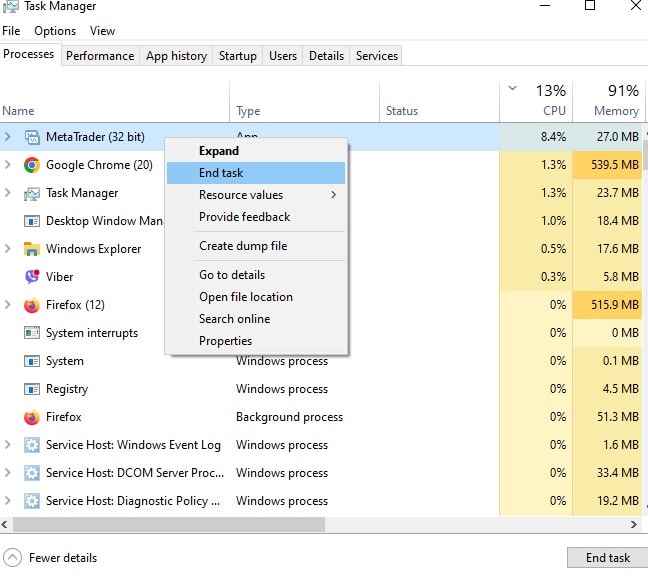The width and height of the screenshot is (648, 579).
Task: Sort by the Name column header
Action: click(x=114, y=102)
